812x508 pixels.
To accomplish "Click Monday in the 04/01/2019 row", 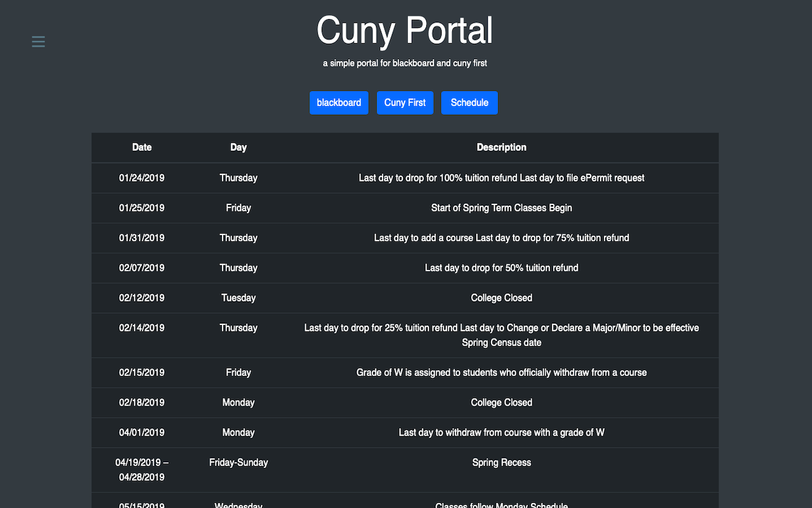I will point(239,432).
